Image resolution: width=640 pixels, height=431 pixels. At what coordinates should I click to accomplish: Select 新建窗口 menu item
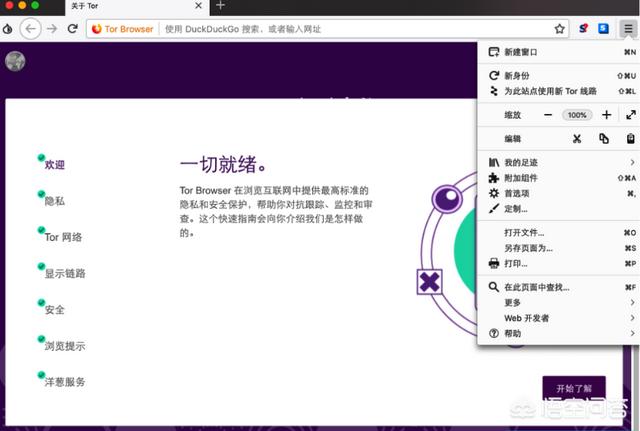coord(558,52)
